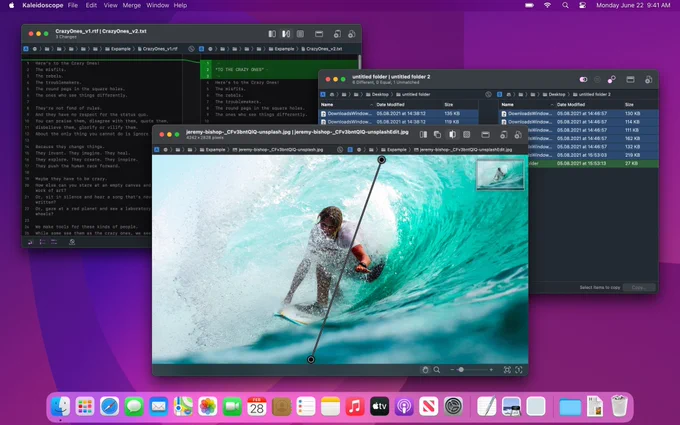Click the zoom out minus button in the image window

tap(452, 370)
